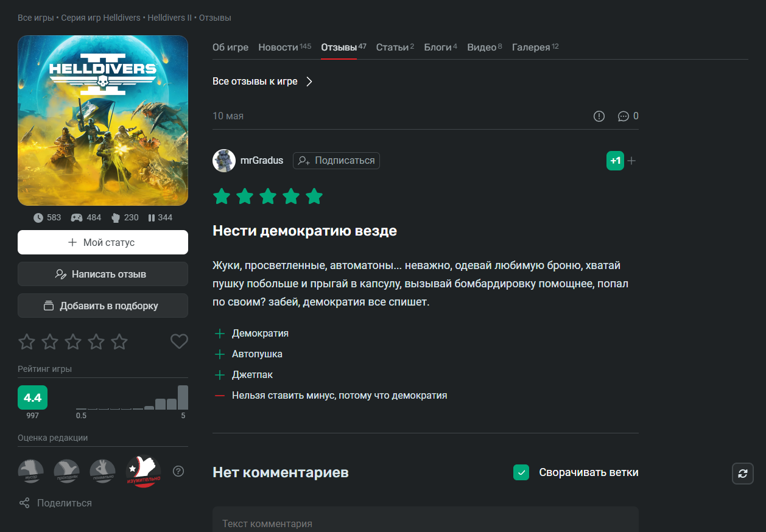Click the plus icon next to +1 rating
The width and height of the screenshot is (766, 532).
[x=631, y=161]
